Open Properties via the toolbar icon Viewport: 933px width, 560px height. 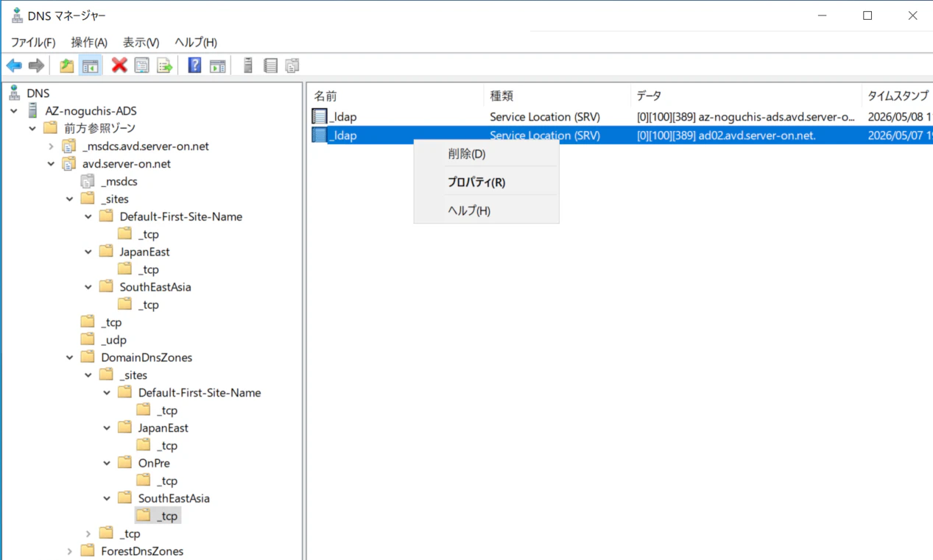(141, 65)
